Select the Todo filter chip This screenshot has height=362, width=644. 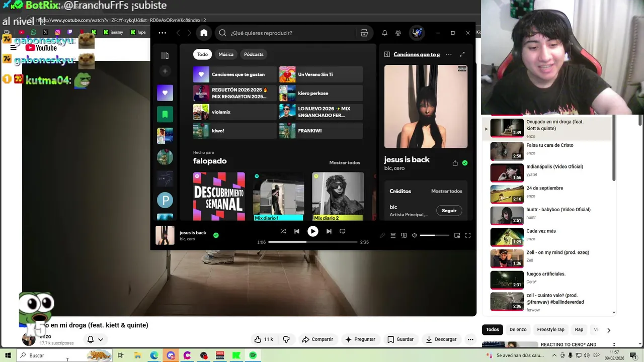click(202, 54)
